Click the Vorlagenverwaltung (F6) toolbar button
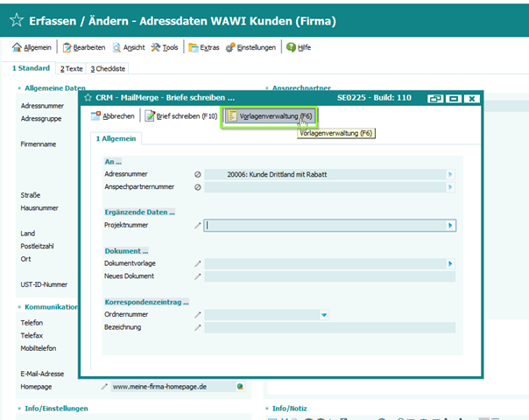The image size is (529, 420). point(269,116)
